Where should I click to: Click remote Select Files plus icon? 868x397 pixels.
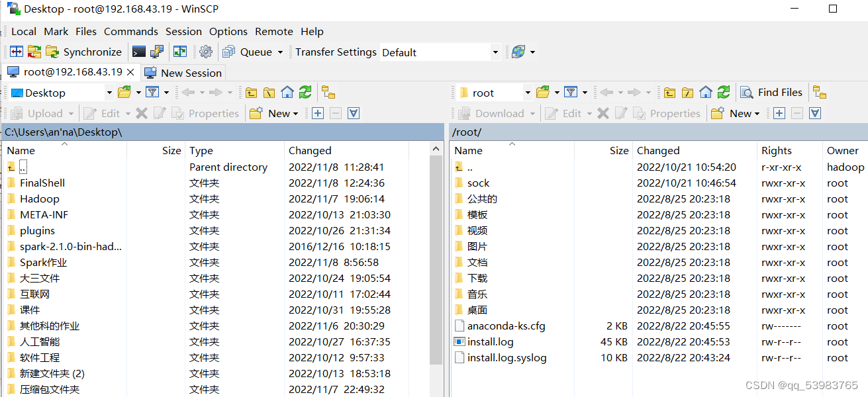coord(779,113)
